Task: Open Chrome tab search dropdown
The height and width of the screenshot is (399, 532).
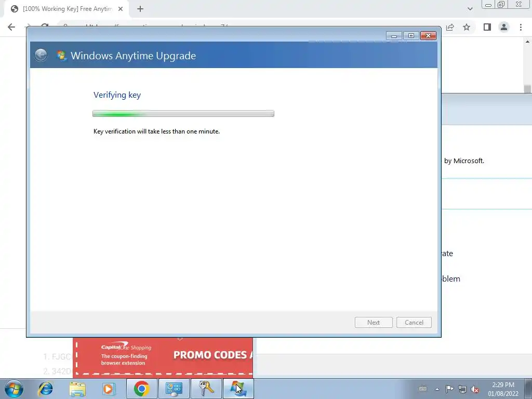Action: tap(470, 9)
